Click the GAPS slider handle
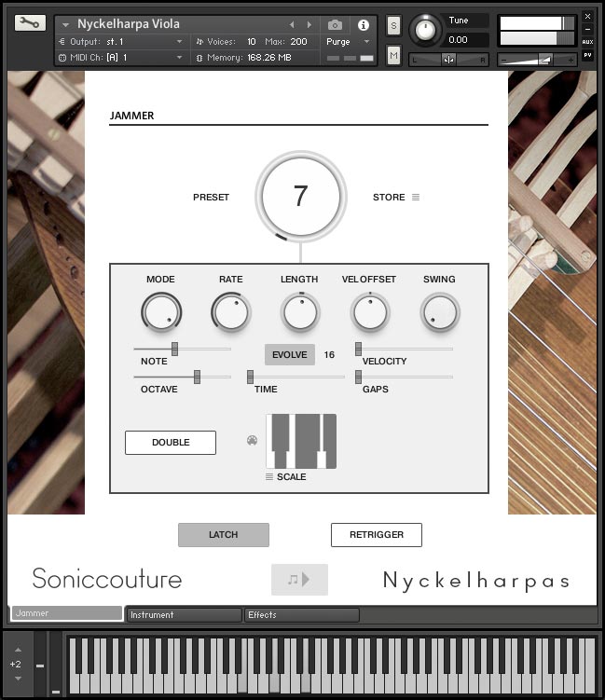 click(x=358, y=377)
